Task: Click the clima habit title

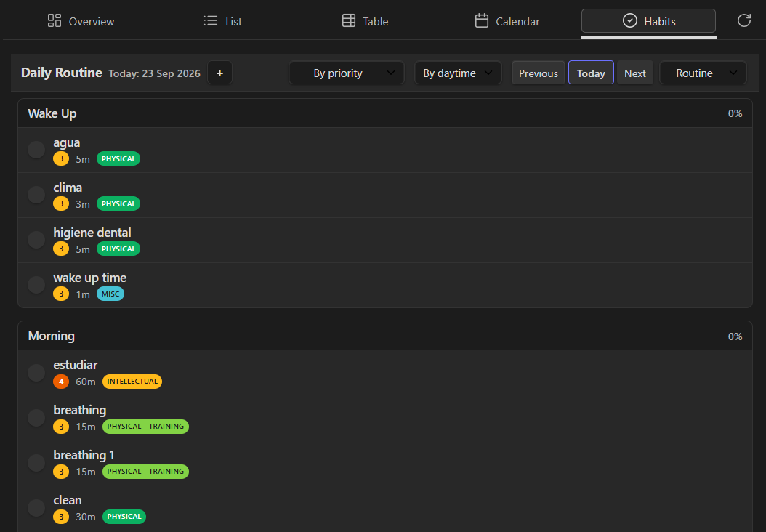Action: tap(68, 188)
